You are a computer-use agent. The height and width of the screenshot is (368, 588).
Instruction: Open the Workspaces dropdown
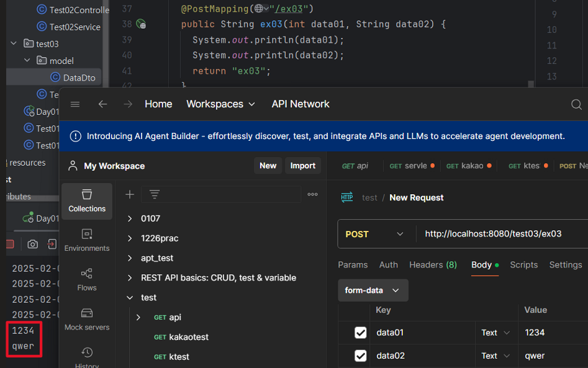click(220, 104)
